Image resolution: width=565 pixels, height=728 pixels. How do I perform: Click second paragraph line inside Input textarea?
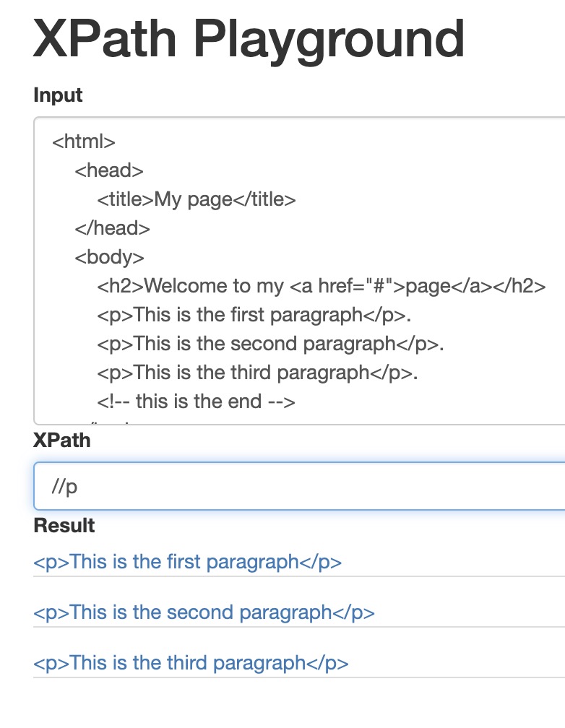[x=270, y=344]
